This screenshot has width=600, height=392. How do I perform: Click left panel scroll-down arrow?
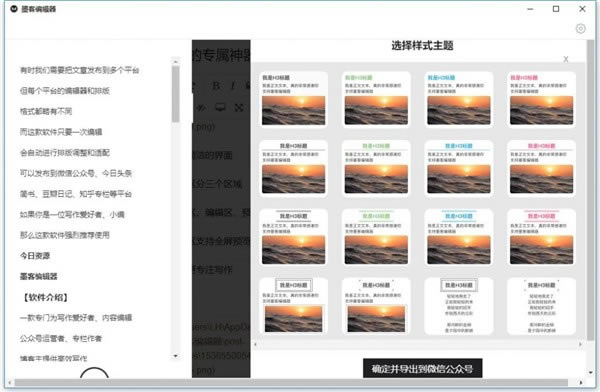(x=176, y=356)
